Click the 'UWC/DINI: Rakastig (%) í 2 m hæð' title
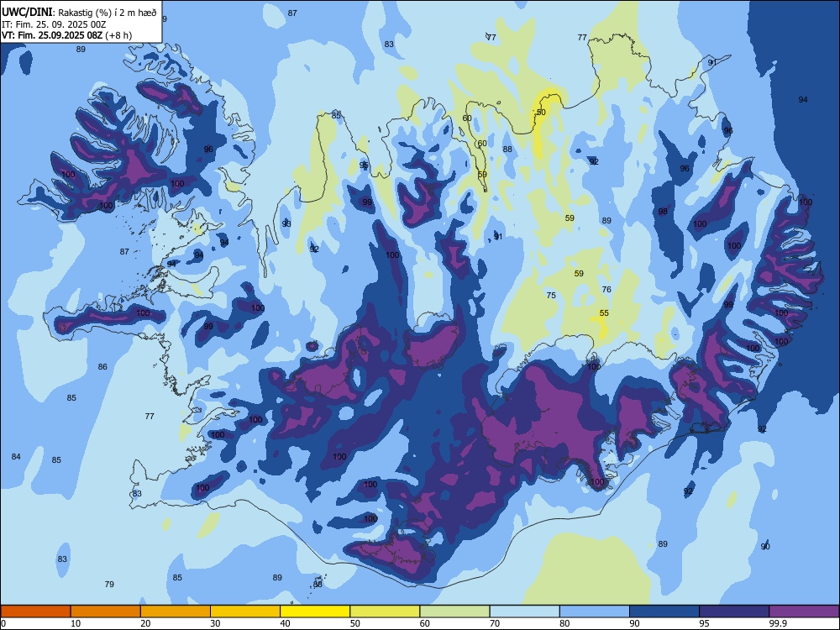The height and width of the screenshot is (630, 840). click(79, 13)
